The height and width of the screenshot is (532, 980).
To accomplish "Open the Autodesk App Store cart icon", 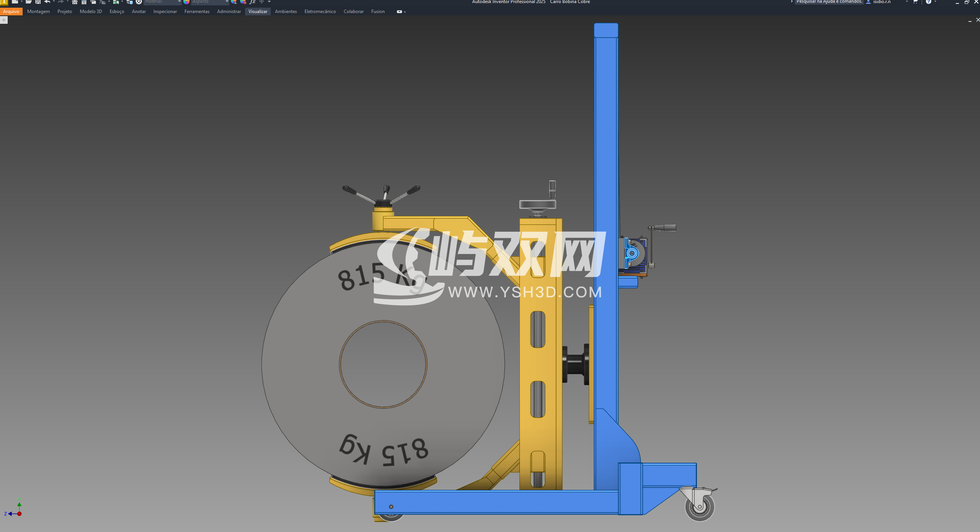I will [x=915, y=2].
